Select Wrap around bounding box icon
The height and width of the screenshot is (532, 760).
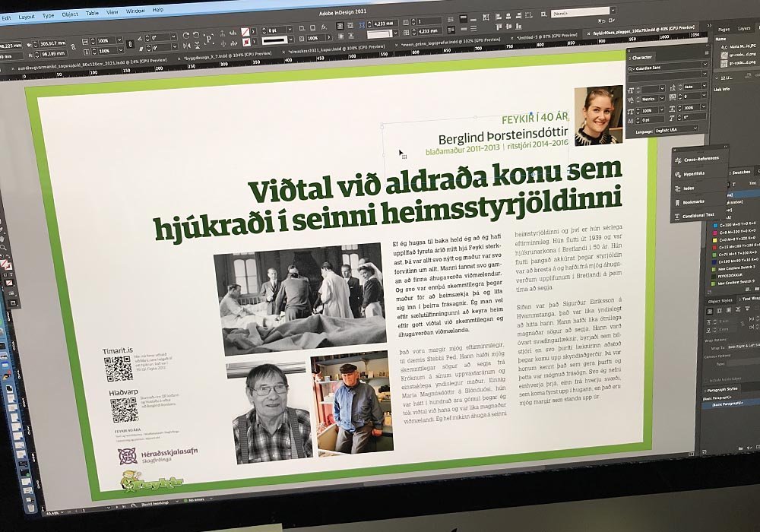coord(719,311)
